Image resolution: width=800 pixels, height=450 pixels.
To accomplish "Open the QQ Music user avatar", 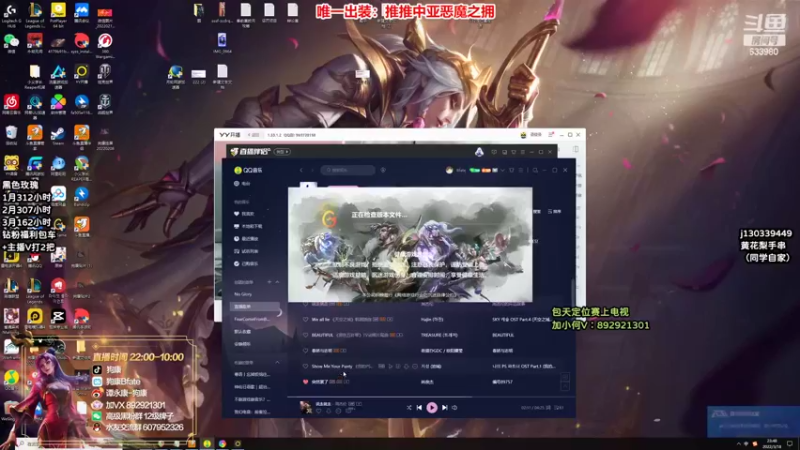I will 449,170.
